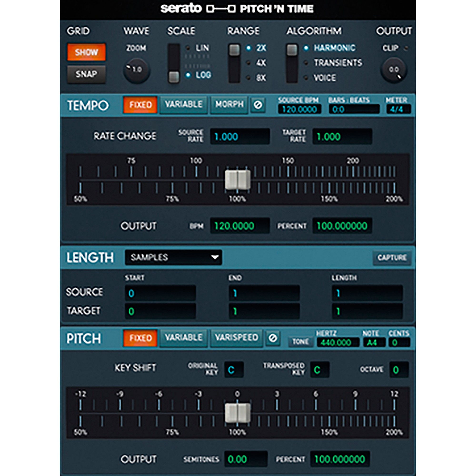This screenshot has height=476, width=476.
Task: Click the Algorithm selector switch handle
Action: pyautogui.click(x=292, y=50)
